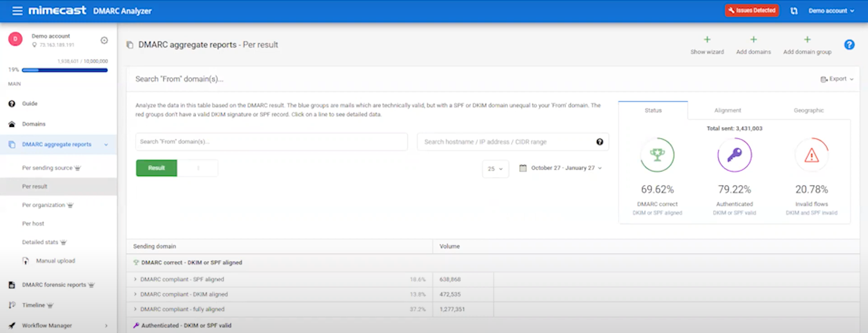Click the page title document icon
The image size is (868, 333).
pyautogui.click(x=130, y=45)
